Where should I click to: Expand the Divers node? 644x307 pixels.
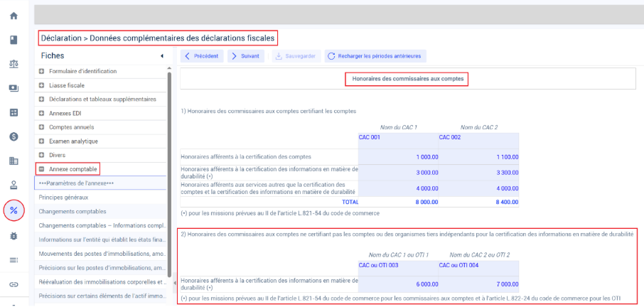pyautogui.click(x=41, y=155)
